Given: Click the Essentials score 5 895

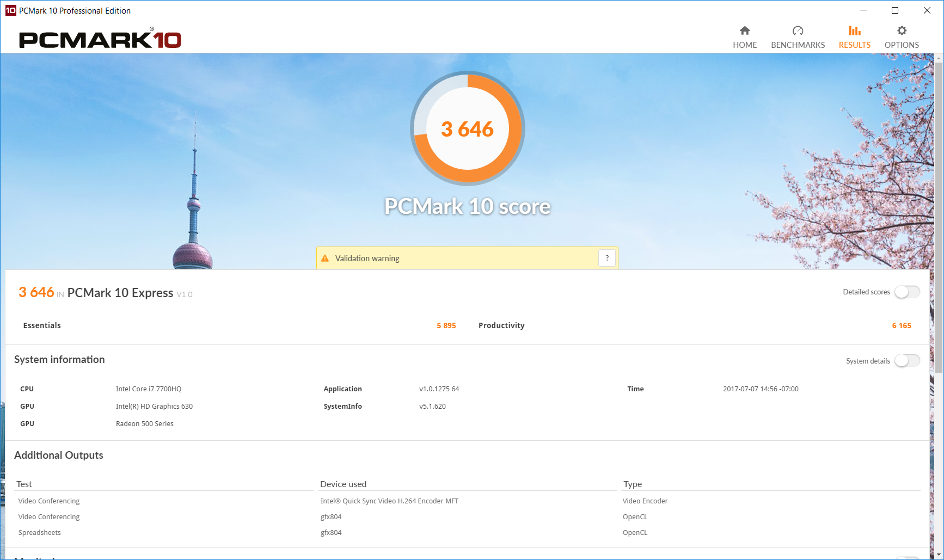Looking at the screenshot, I should 446,325.
